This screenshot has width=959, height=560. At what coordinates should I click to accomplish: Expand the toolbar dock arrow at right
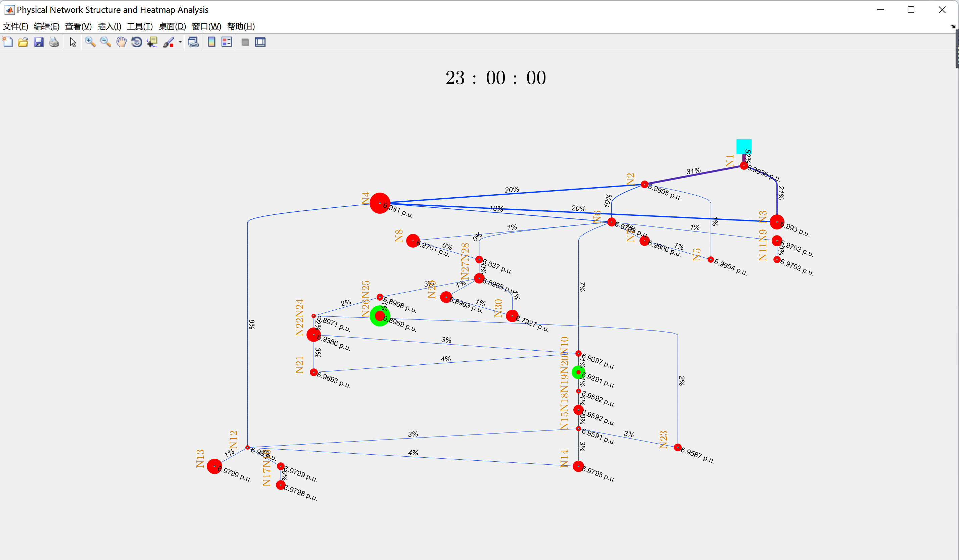coord(953,27)
